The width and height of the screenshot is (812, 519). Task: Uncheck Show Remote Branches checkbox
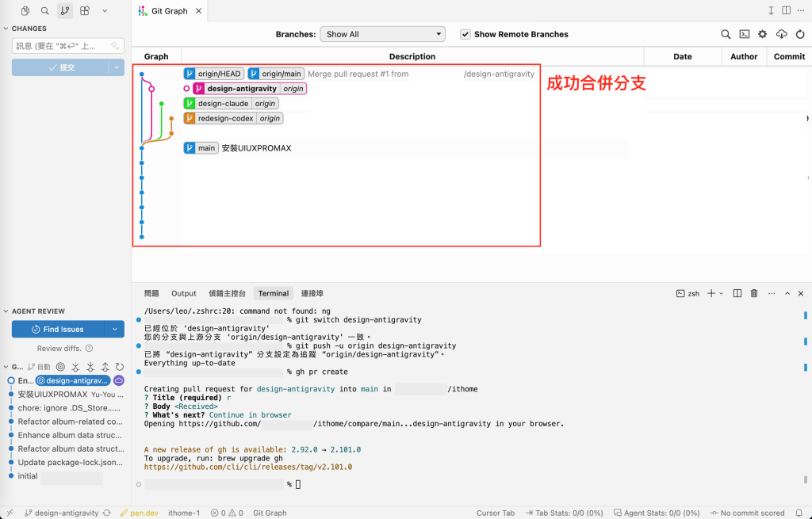click(x=465, y=34)
